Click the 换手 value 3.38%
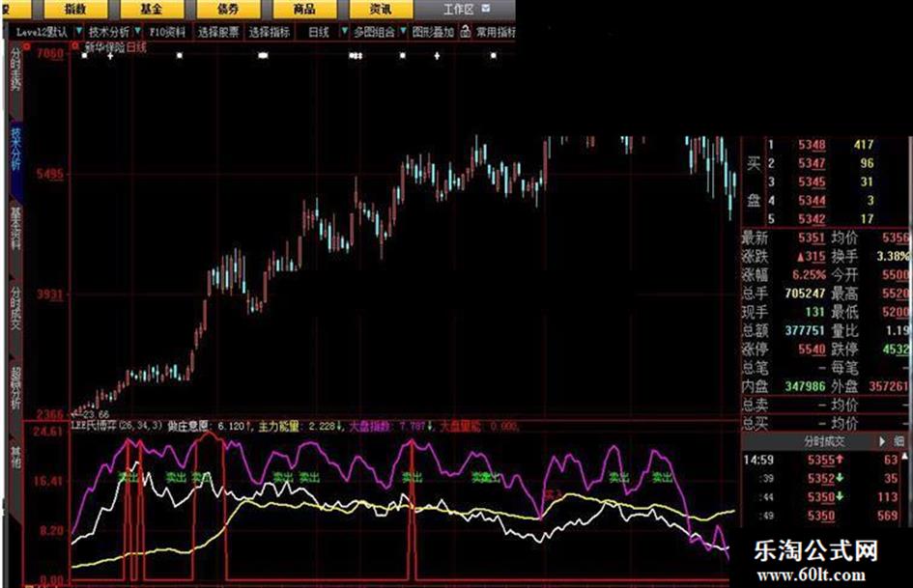 [894, 256]
